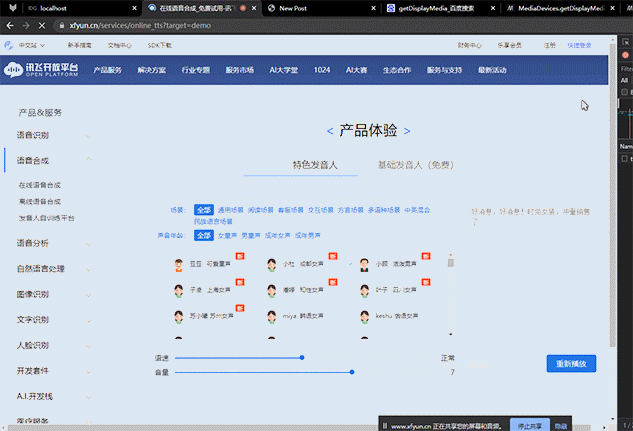
Task: Open the 产品服务 navigation menu
Action: coord(107,70)
